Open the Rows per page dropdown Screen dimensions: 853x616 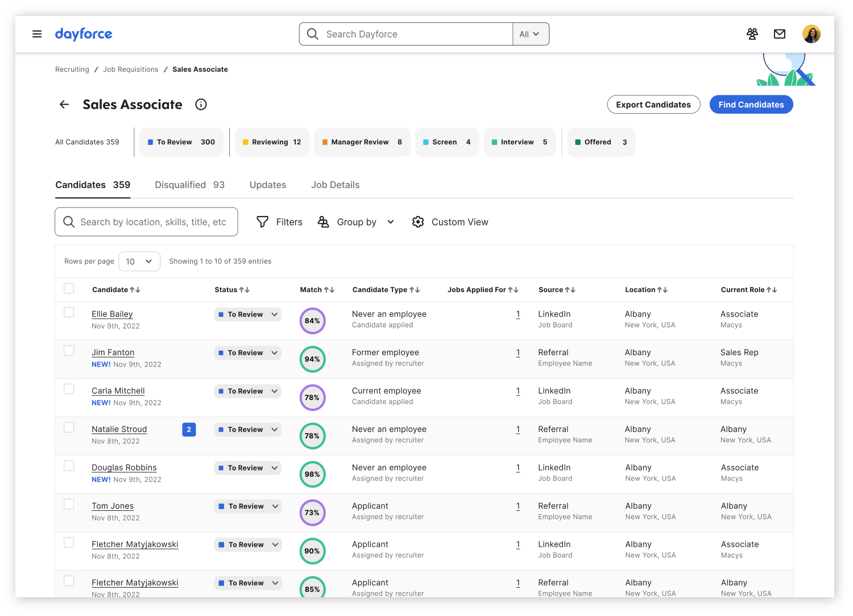coord(139,261)
